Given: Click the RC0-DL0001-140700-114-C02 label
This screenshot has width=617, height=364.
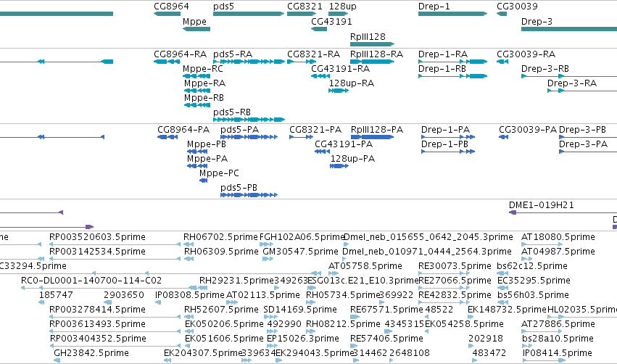Looking at the screenshot, I should [x=91, y=281].
